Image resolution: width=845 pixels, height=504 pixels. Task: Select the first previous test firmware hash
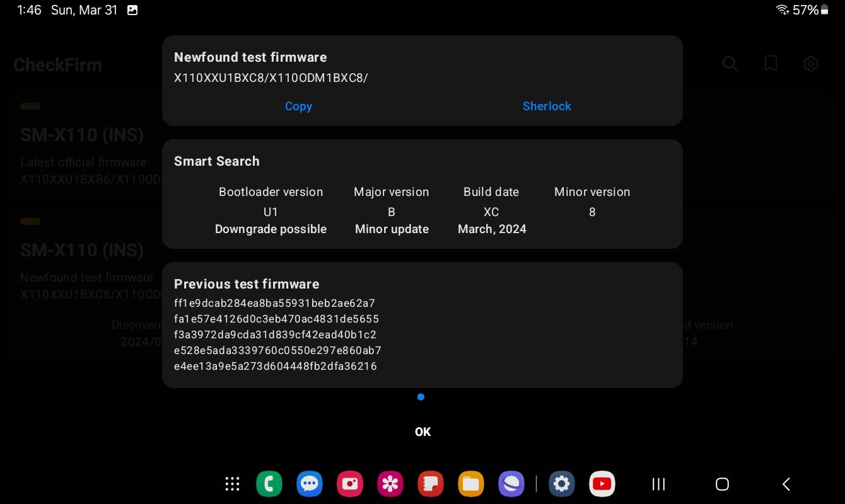click(x=275, y=303)
